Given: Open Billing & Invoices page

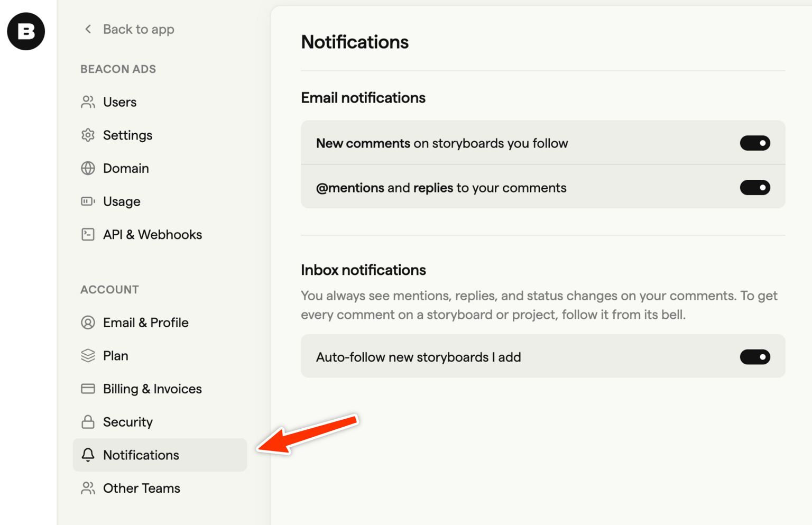Looking at the screenshot, I should (152, 389).
